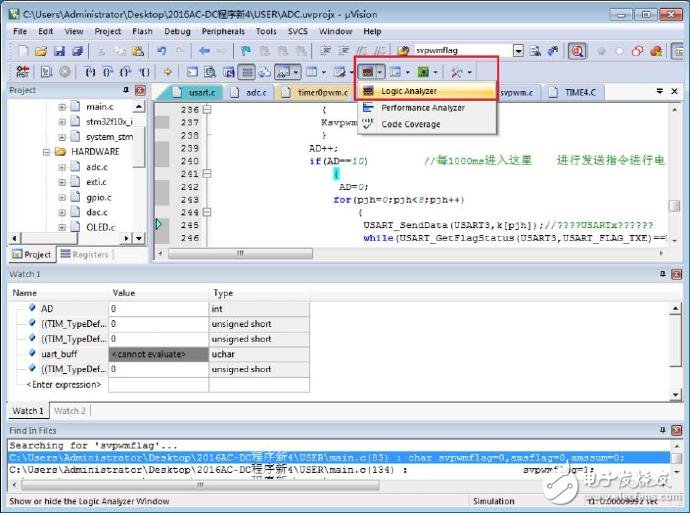Reset the CPU with RST icon

(22, 71)
